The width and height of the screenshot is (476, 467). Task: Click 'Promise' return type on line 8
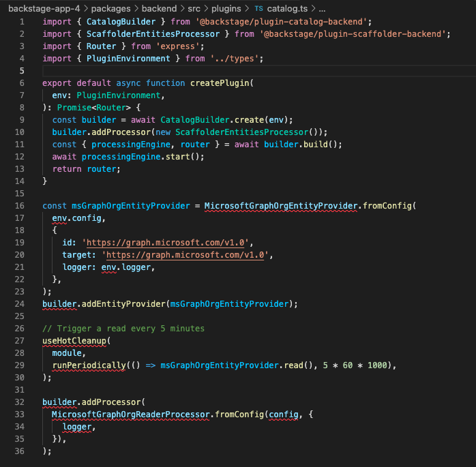(x=74, y=108)
